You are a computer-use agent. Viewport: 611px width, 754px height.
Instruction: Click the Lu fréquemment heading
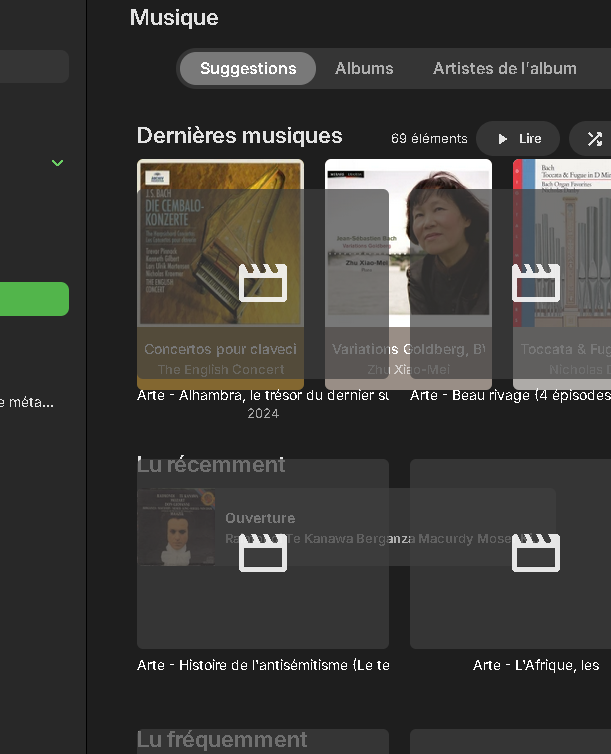tap(222, 740)
